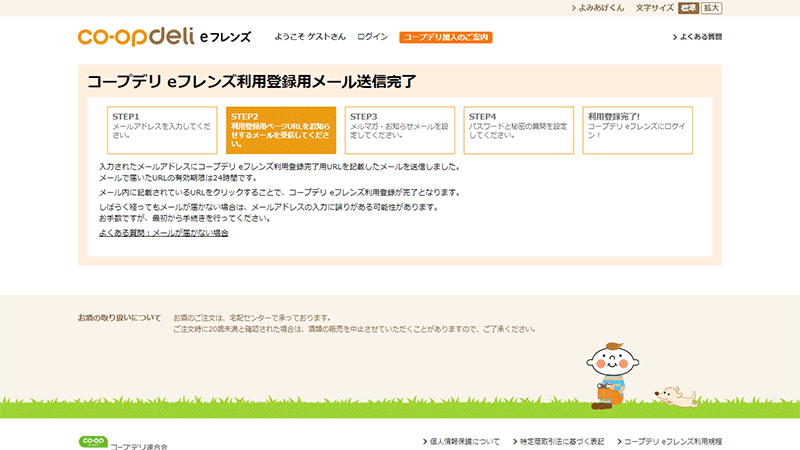Select the STEP4 password setup box

(x=519, y=130)
